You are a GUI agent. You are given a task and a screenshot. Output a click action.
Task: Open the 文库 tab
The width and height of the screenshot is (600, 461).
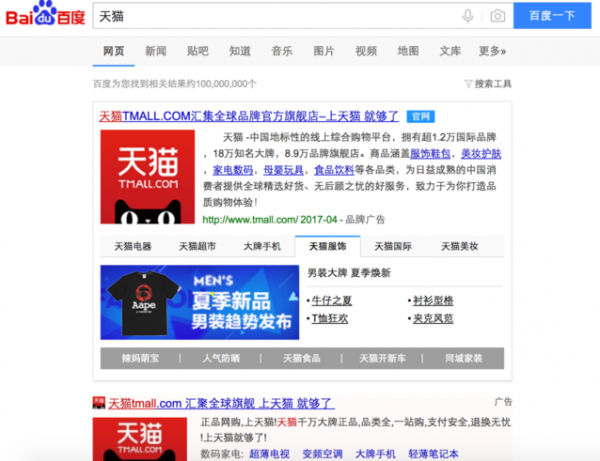450,51
